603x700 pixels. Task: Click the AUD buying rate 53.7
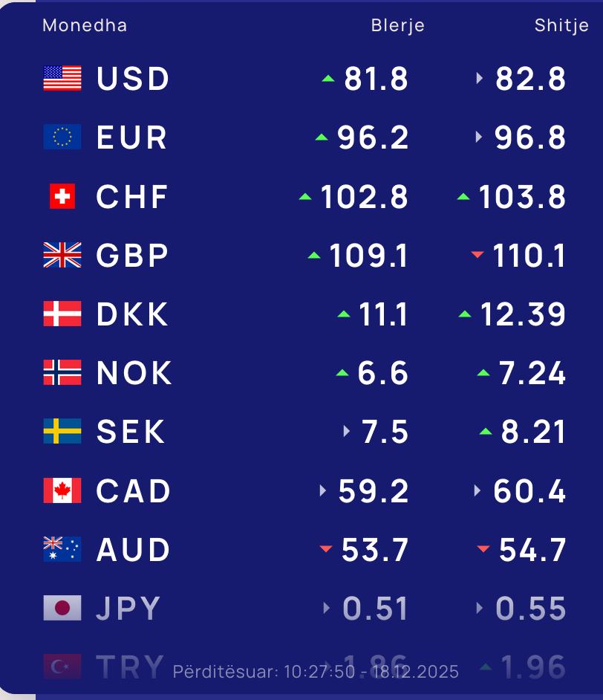coord(375,551)
